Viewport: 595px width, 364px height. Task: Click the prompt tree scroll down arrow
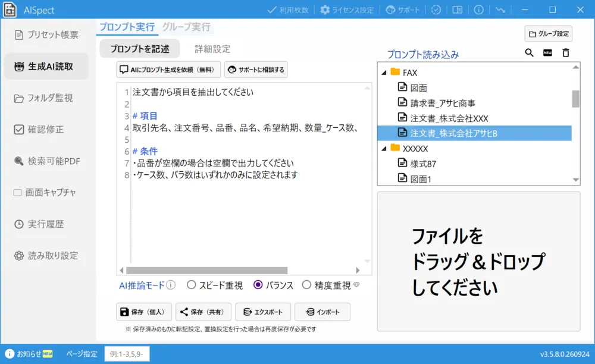tap(575, 180)
